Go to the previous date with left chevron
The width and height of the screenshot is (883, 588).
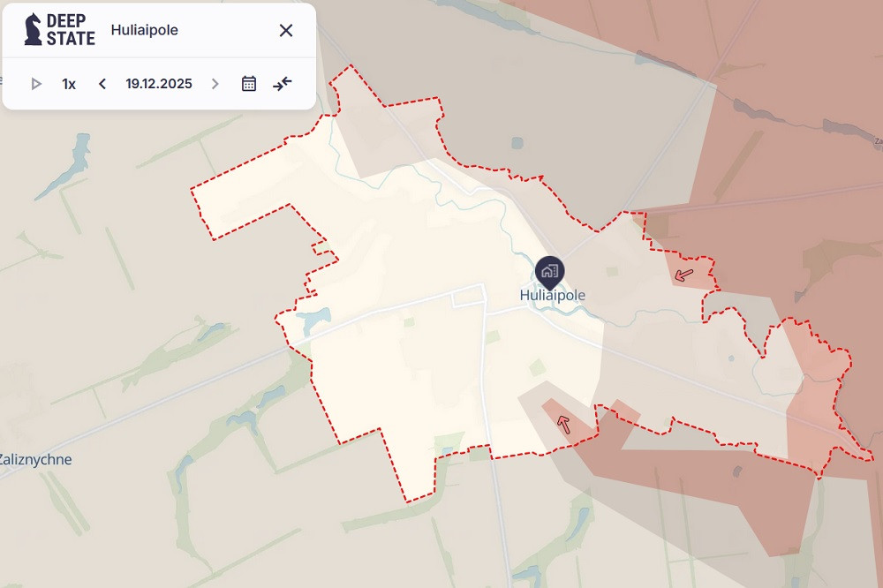pyautogui.click(x=102, y=84)
